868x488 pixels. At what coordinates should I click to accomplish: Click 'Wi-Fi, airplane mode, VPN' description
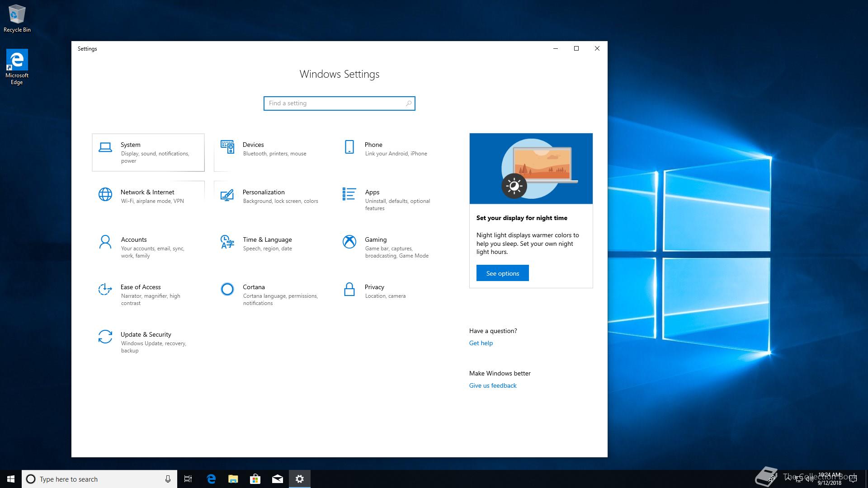pos(152,201)
